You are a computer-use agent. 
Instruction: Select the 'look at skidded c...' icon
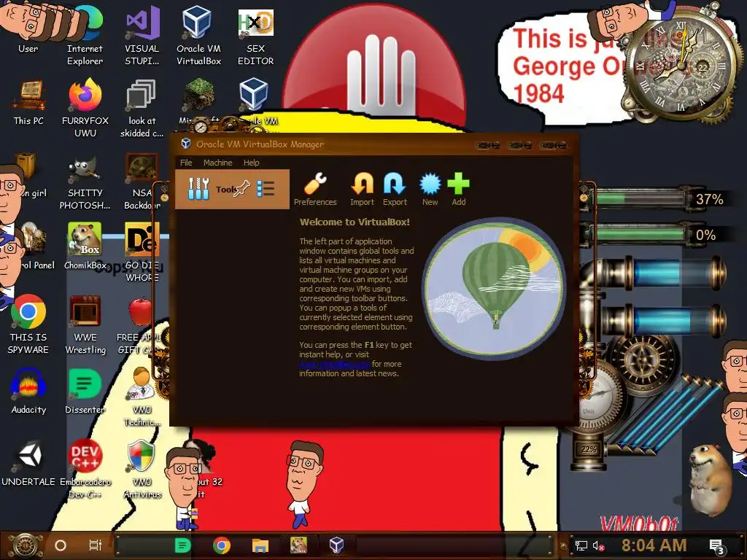(x=142, y=108)
